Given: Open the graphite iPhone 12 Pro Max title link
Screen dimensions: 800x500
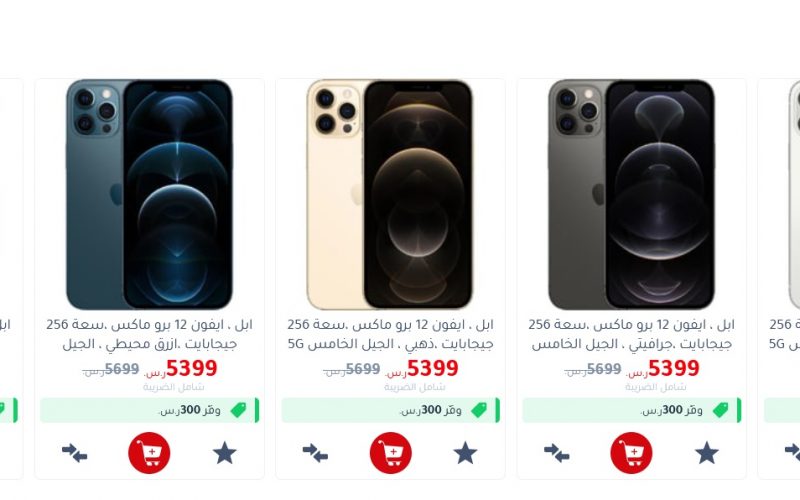Looking at the screenshot, I should pos(631,334).
